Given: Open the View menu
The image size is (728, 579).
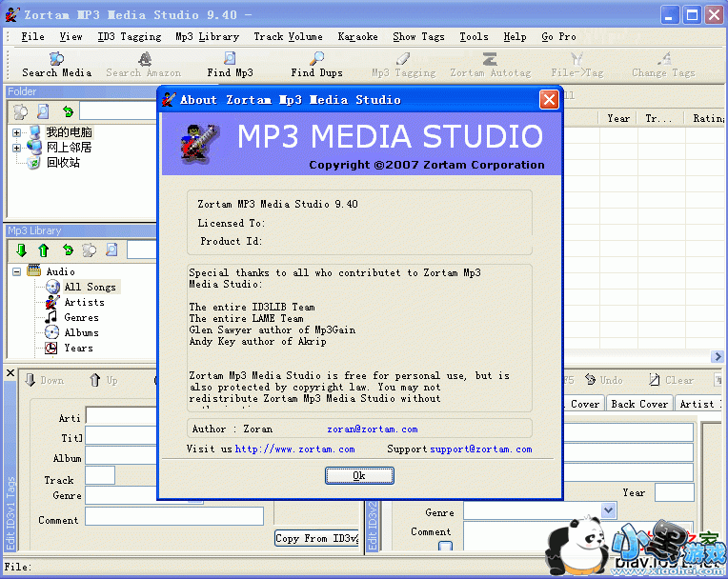Looking at the screenshot, I should pyautogui.click(x=71, y=36).
